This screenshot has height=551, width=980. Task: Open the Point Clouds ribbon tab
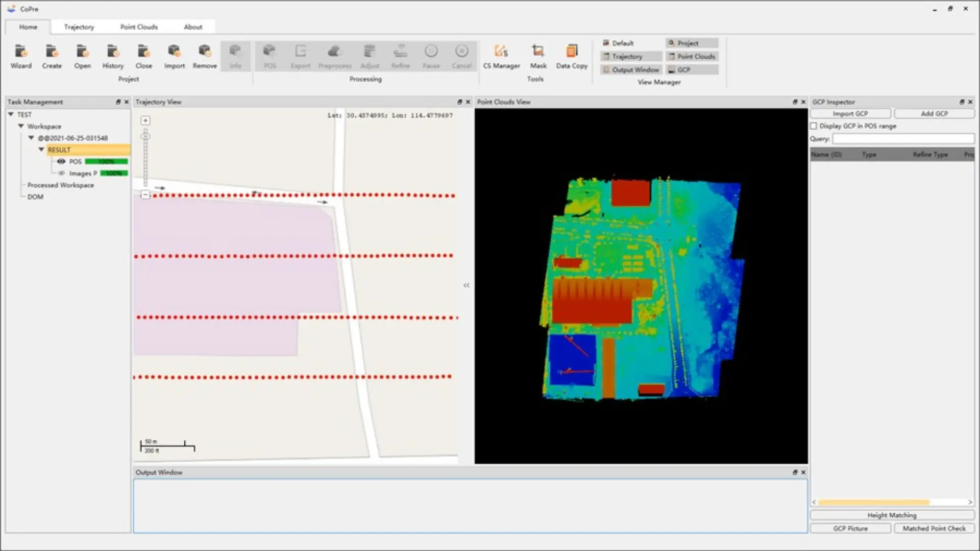139,27
